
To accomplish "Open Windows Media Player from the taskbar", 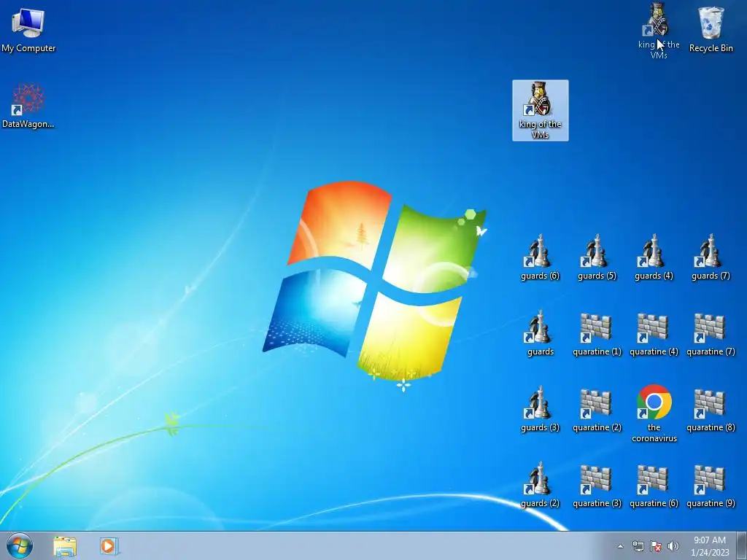I will [109, 546].
